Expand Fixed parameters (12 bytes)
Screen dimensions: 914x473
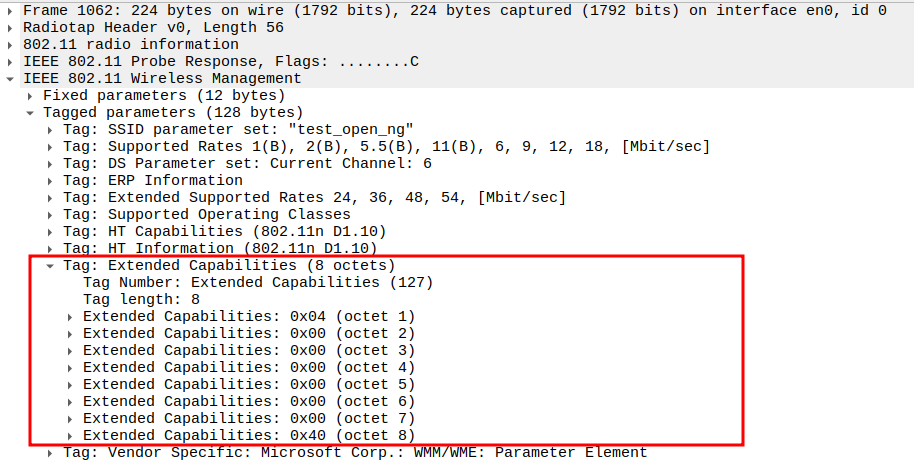31,96
